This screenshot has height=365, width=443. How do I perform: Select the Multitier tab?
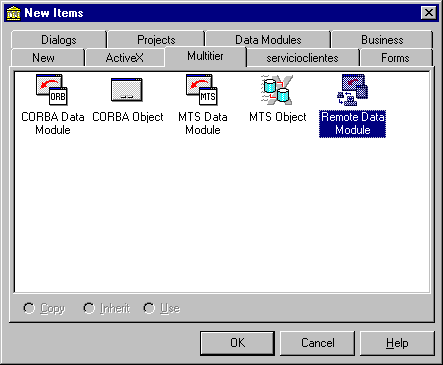205,56
